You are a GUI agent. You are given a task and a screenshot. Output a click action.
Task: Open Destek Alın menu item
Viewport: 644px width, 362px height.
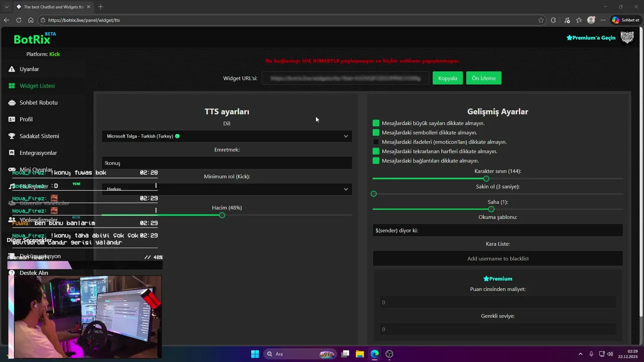pos(34,273)
